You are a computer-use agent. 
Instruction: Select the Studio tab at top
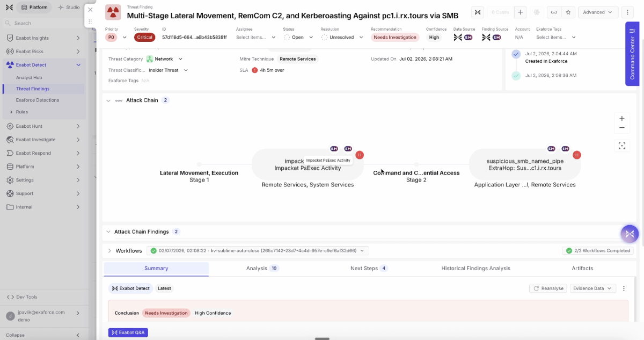tap(69, 8)
